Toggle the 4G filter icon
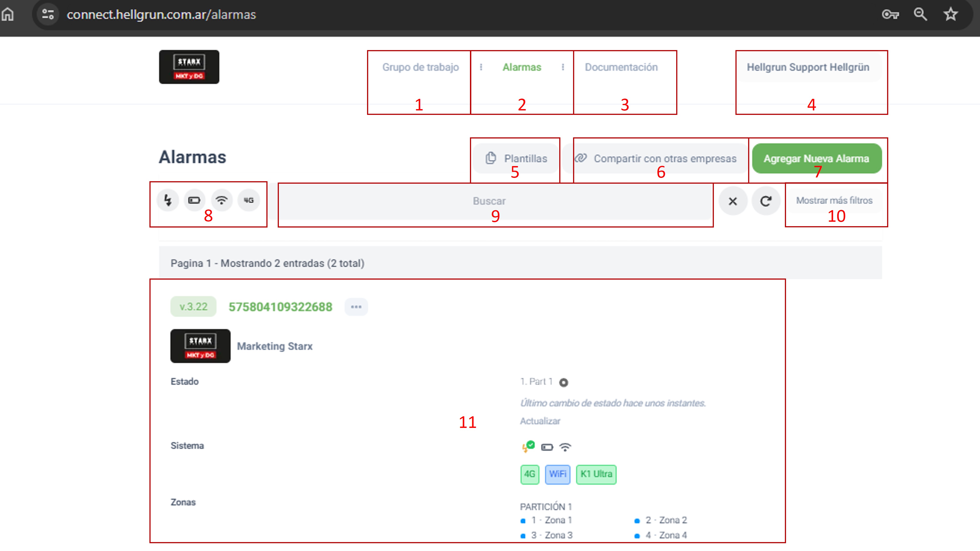The image size is (980, 551). tap(249, 200)
